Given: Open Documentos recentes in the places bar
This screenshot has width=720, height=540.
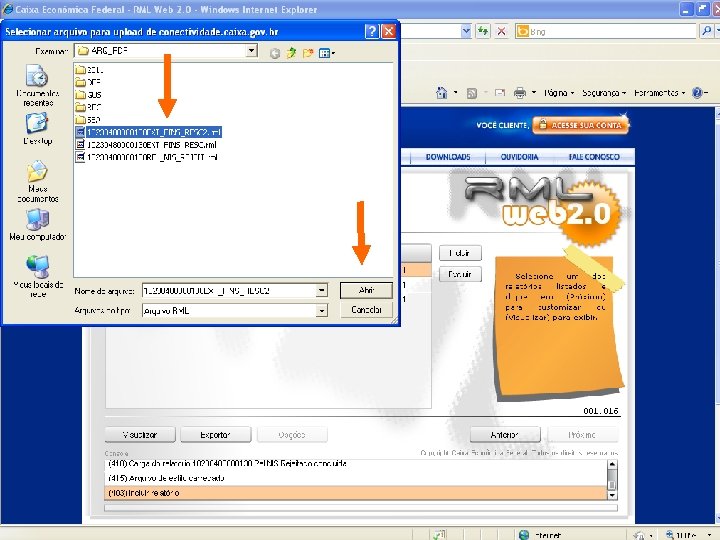Looking at the screenshot, I should [38, 86].
